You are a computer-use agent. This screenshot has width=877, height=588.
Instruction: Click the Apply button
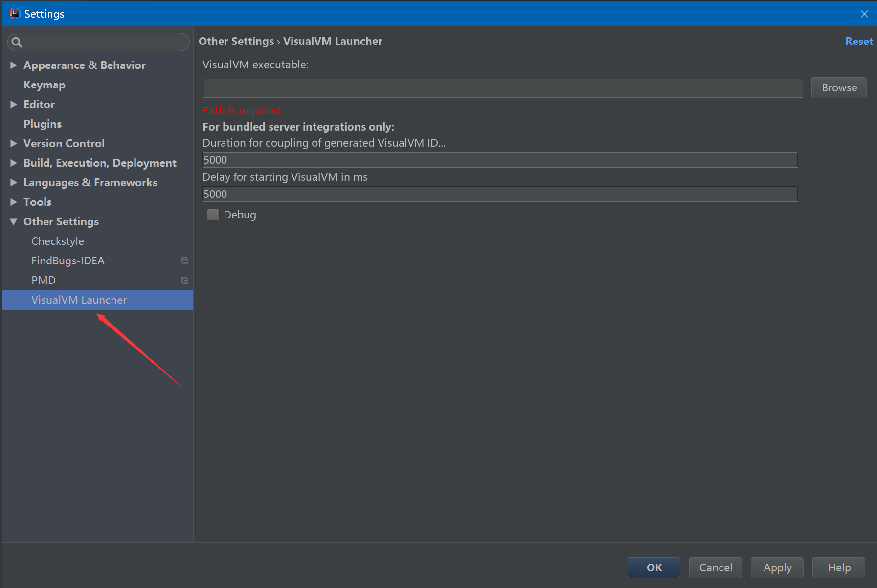click(777, 567)
